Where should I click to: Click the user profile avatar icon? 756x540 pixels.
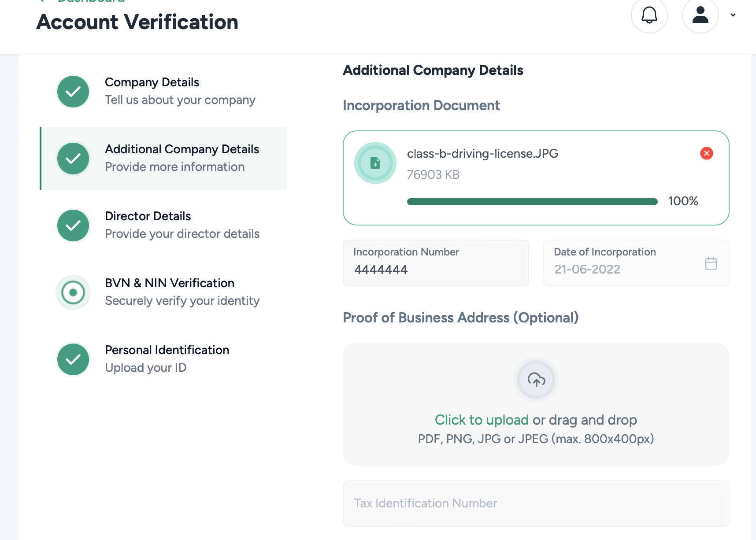700,15
